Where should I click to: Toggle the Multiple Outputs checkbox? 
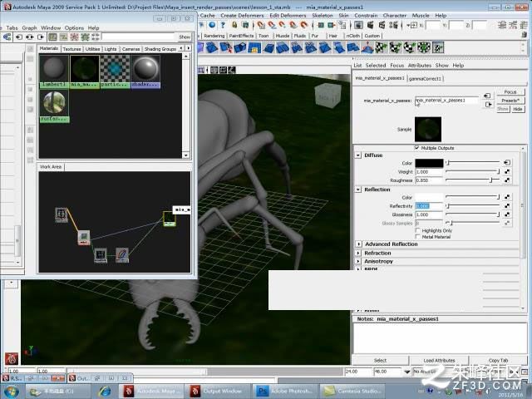[x=416, y=148]
